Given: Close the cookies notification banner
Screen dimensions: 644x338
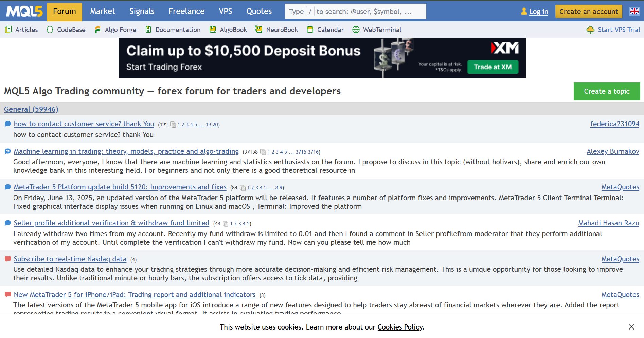Looking at the screenshot, I should pos(631,327).
